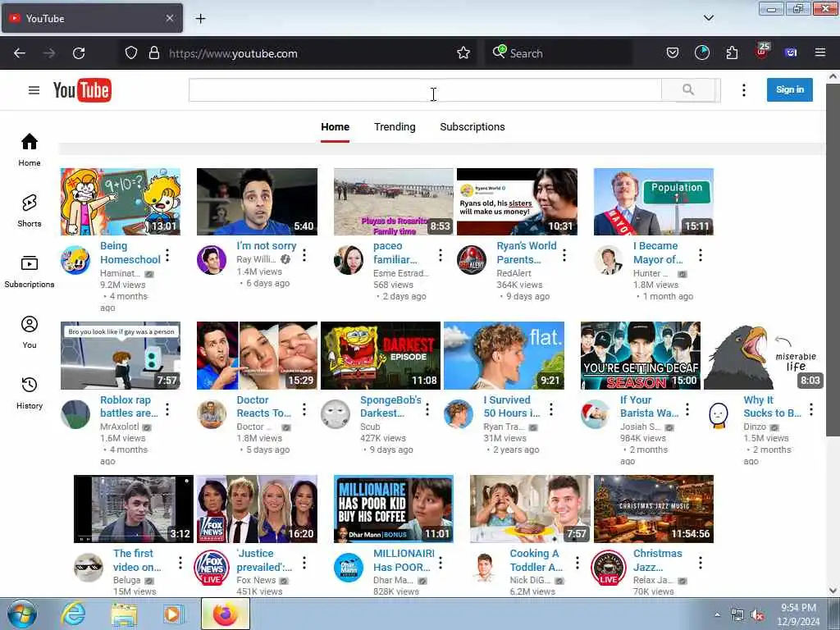The image size is (840, 630).
Task: Click the Ray William channel avatar
Action: tap(212, 260)
